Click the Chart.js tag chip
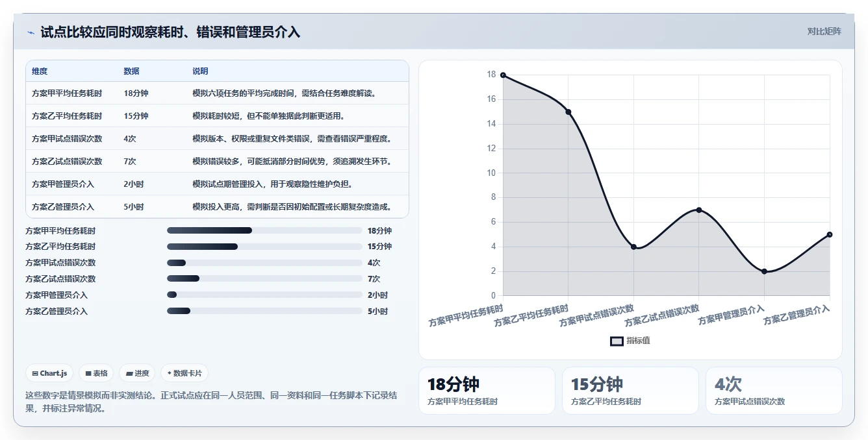Viewport: 868px width, 440px height. (x=50, y=373)
